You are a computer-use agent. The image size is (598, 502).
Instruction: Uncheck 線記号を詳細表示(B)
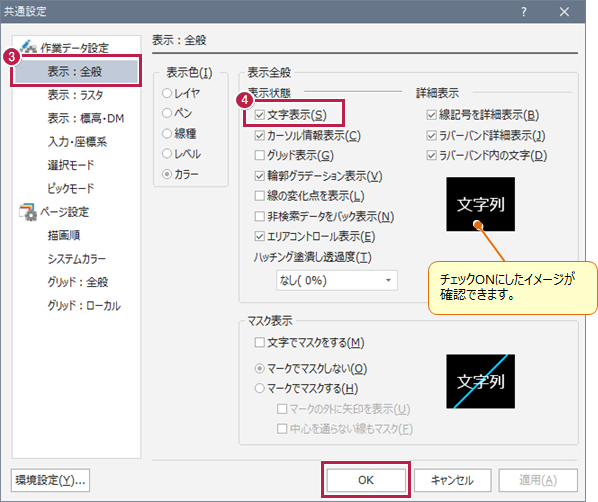431,115
